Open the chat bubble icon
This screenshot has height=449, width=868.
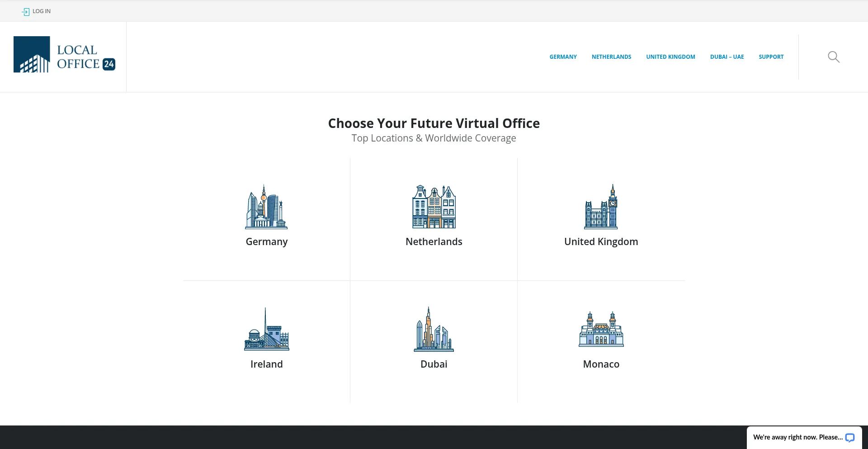(849, 437)
